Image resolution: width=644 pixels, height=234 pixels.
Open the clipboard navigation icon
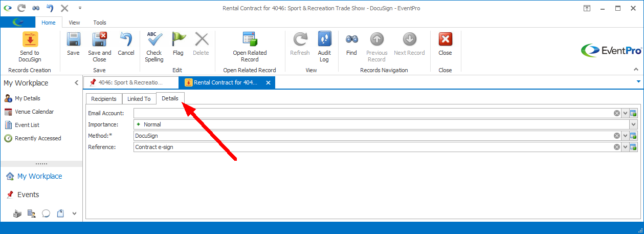(60, 214)
